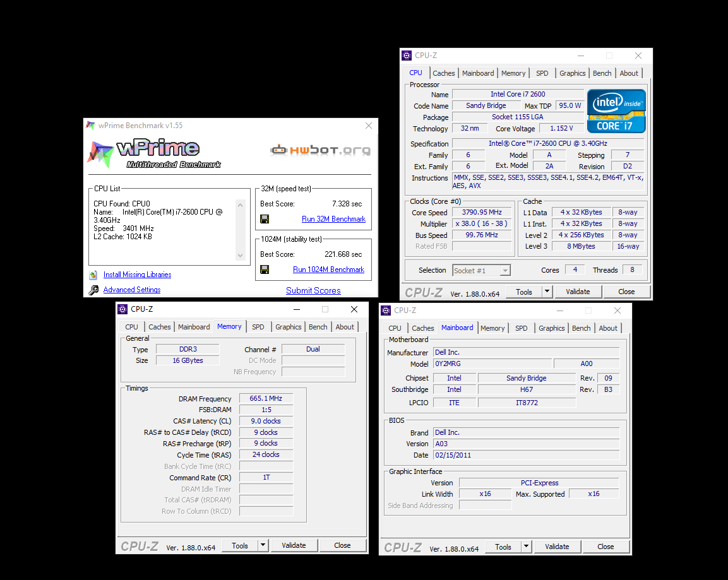Click the CPU-Z title icon in CPU tab window
The width and height of the screenshot is (728, 580).
pos(407,56)
